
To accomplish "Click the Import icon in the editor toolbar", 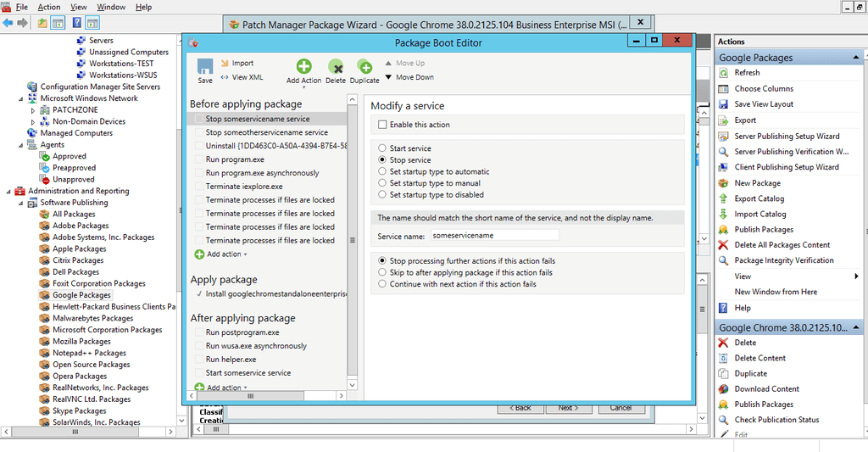I will point(225,63).
